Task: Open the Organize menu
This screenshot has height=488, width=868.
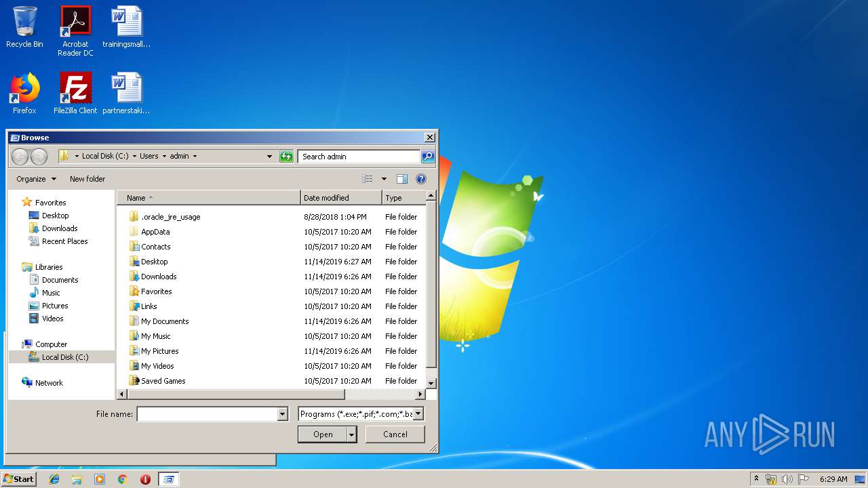Action: [x=37, y=179]
